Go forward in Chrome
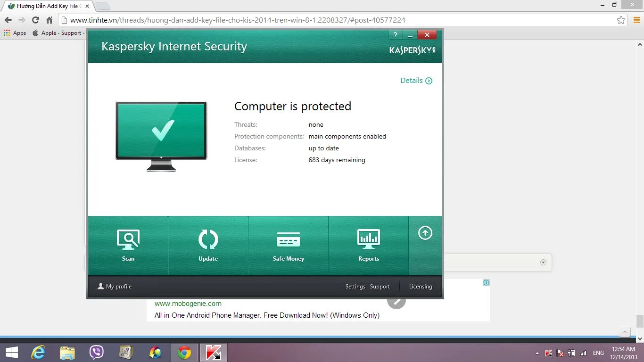Image resolution: width=644 pixels, height=362 pixels. [22, 20]
